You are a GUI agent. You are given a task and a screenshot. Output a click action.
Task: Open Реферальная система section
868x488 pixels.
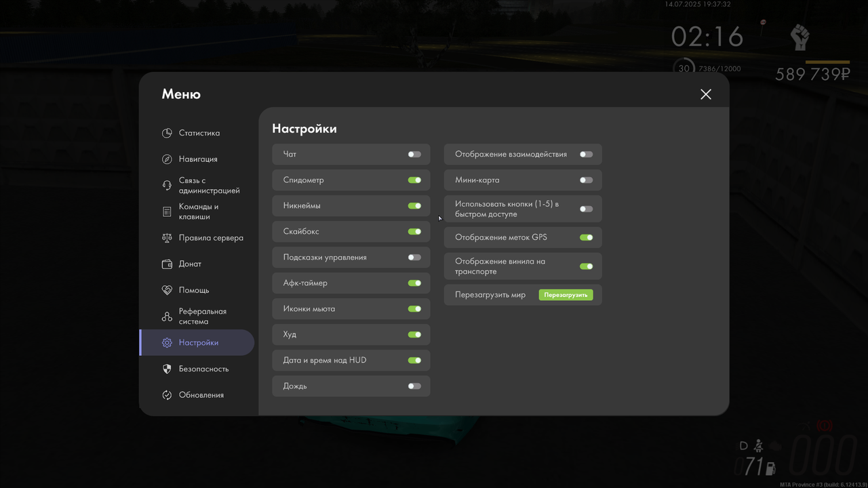pyautogui.click(x=197, y=317)
